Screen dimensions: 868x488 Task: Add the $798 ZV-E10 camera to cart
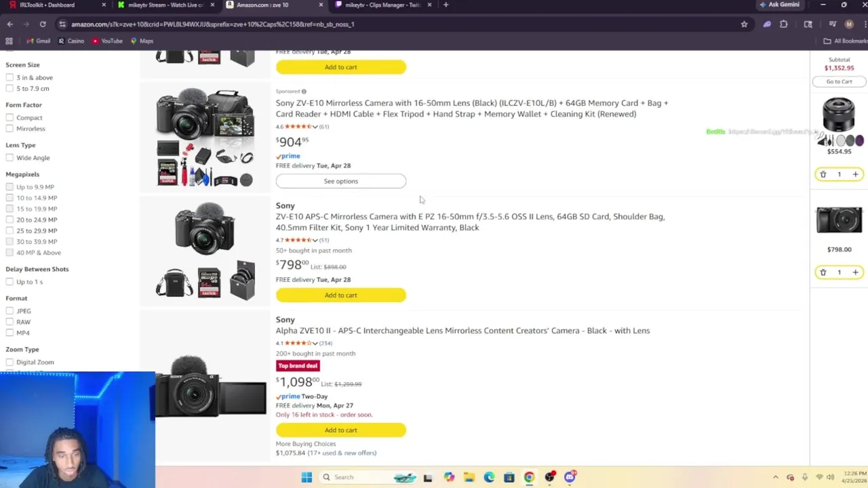point(340,295)
